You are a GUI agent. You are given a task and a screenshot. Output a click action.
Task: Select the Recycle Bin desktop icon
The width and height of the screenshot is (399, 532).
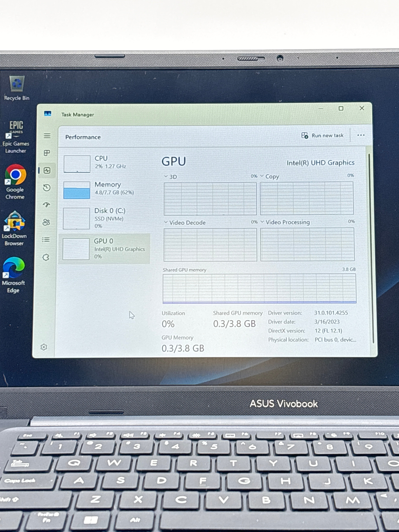17,88
